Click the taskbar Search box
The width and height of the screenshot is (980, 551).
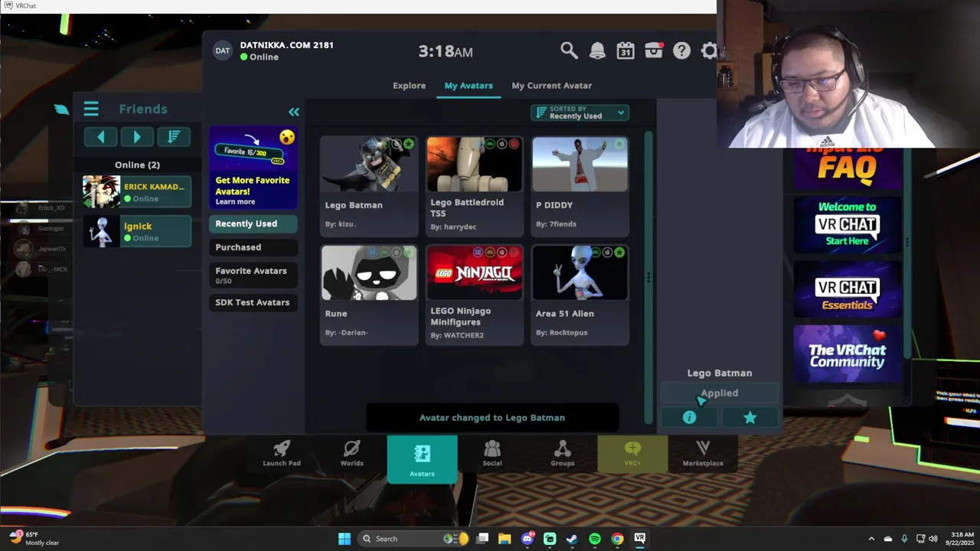tap(414, 539)
